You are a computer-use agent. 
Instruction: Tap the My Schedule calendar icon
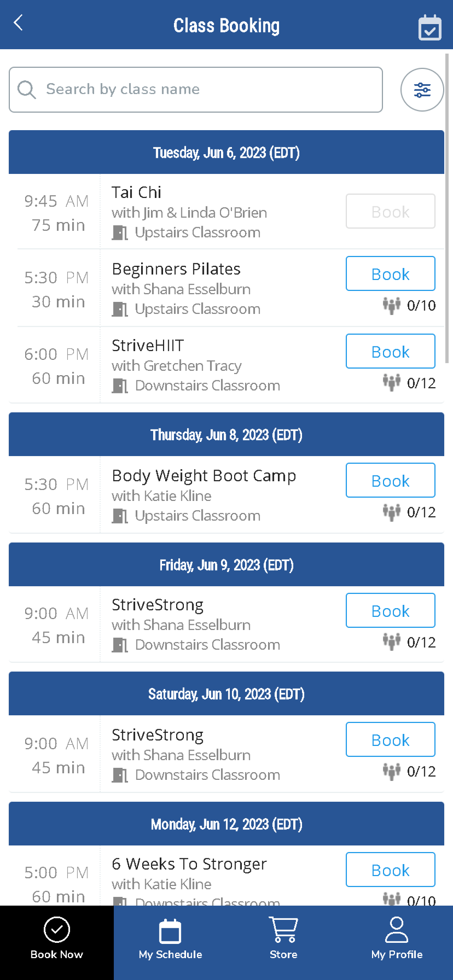[x=170, y=931]
